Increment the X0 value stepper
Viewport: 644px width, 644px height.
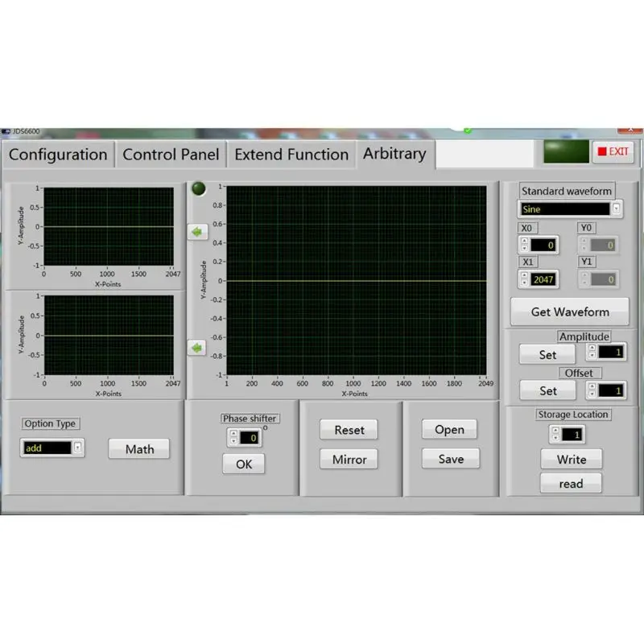[x=525, y=241]
